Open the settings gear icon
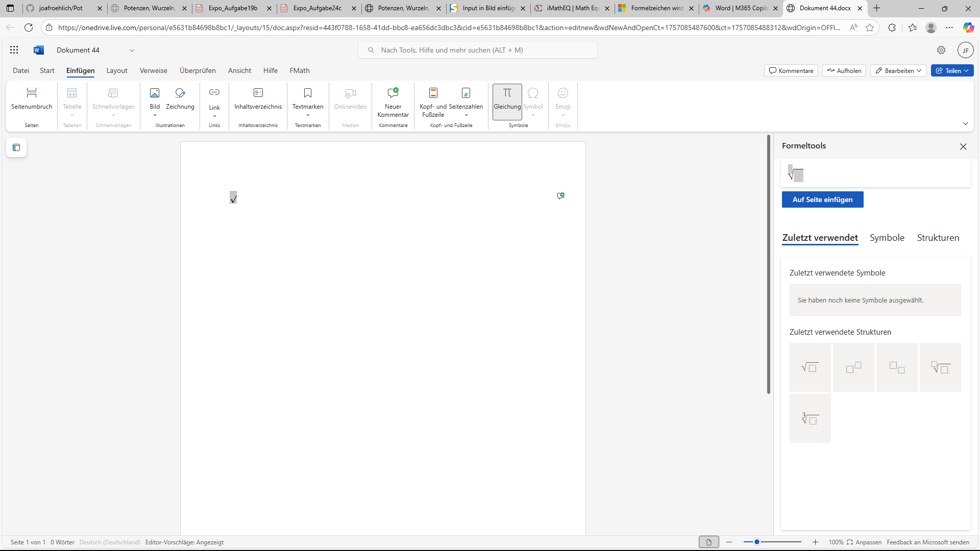 click(941, 50)
